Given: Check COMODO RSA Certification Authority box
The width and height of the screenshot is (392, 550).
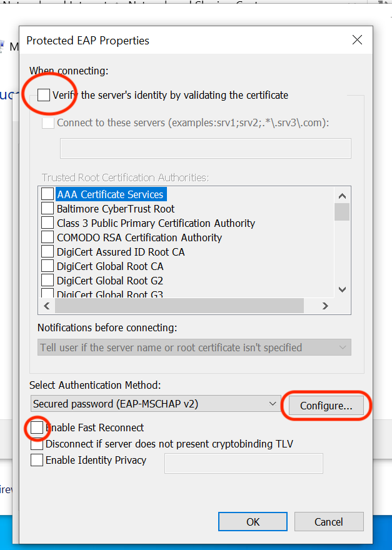Looking at the screenshot, I should click(x=48, y=237).
